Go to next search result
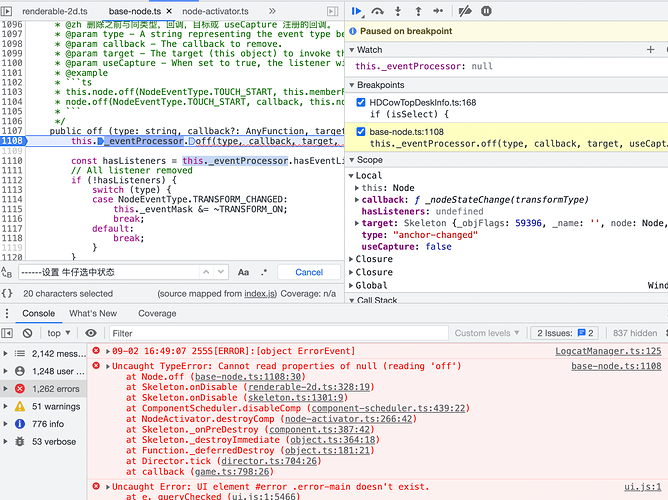668x500 pixels. (x=221, y=272)
